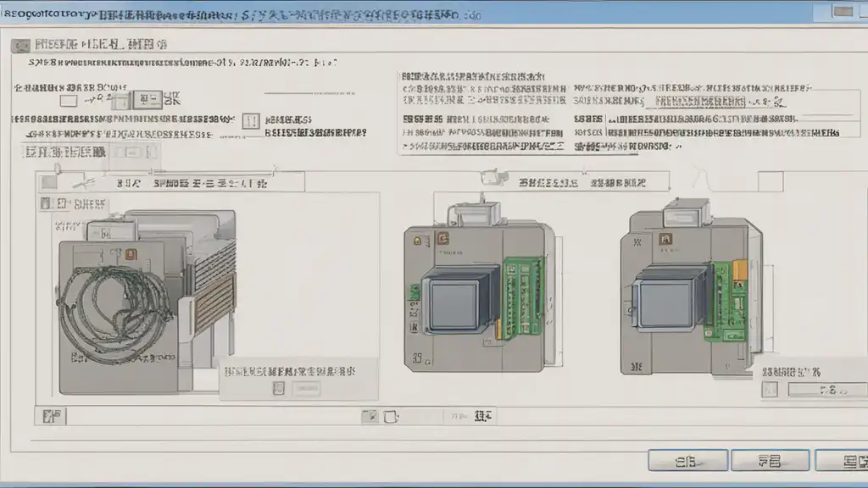
Task: Toggle the checkbox at top of left preview panel
Action: (46, 203)
